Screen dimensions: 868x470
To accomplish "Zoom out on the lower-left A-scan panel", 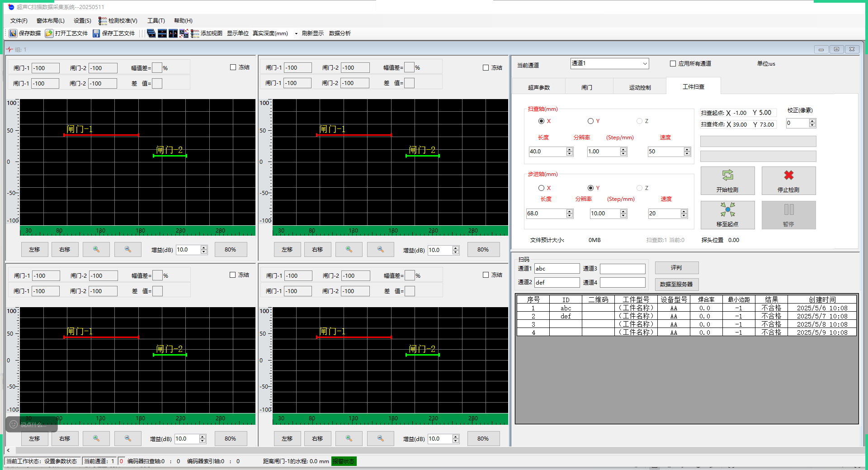I will (128, 439).
